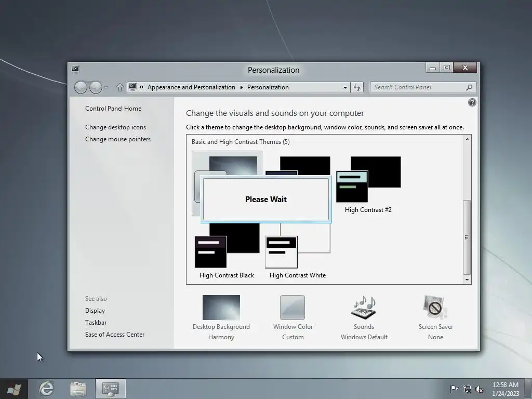Open the Start button

pyautogui.click(x=14, y=389)
